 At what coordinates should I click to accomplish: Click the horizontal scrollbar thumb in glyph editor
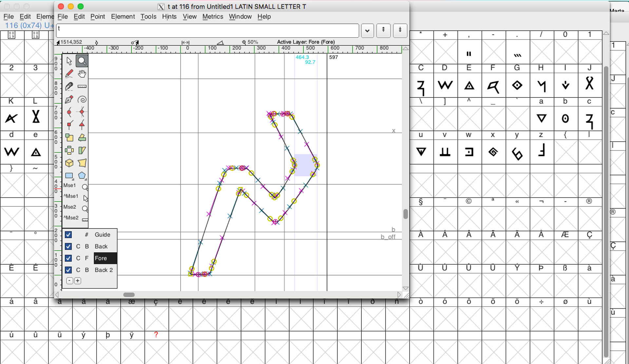coord(129,295)
